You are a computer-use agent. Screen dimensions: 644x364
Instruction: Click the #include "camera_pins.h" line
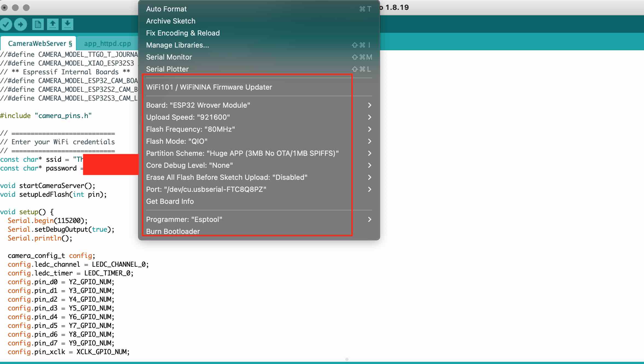(x=46, y=116)
